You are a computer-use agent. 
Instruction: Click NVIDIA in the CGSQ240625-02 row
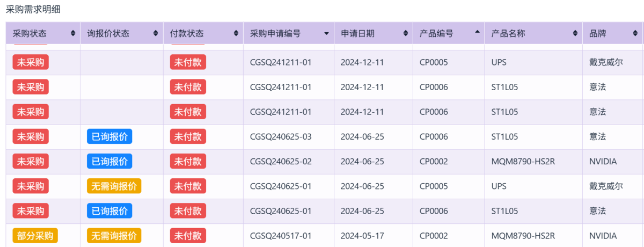[603, 162]
